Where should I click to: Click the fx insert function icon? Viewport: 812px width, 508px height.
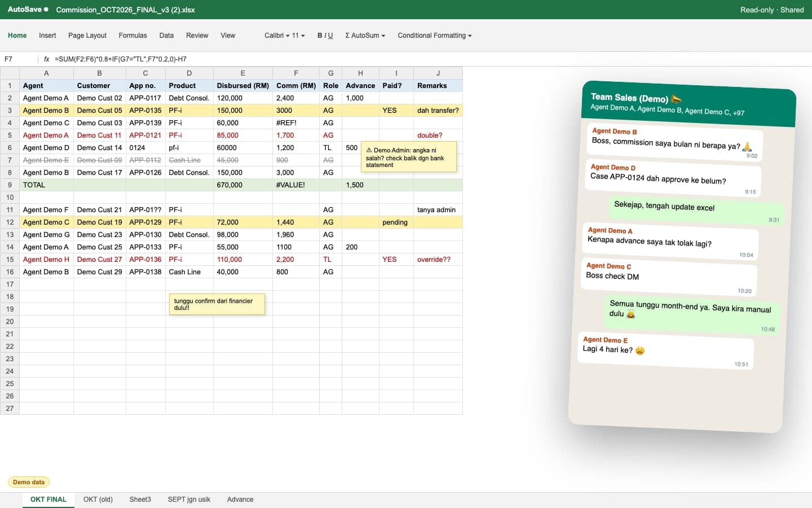click(x=46, y=59)
